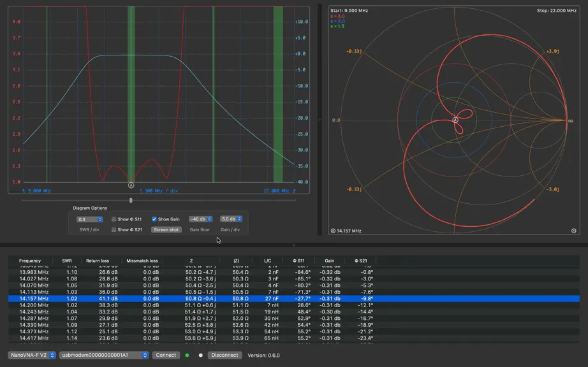This screenshot has height=367, width=588.
Task: Click the 27 nF L/C cell
Action: pos(272,298)
